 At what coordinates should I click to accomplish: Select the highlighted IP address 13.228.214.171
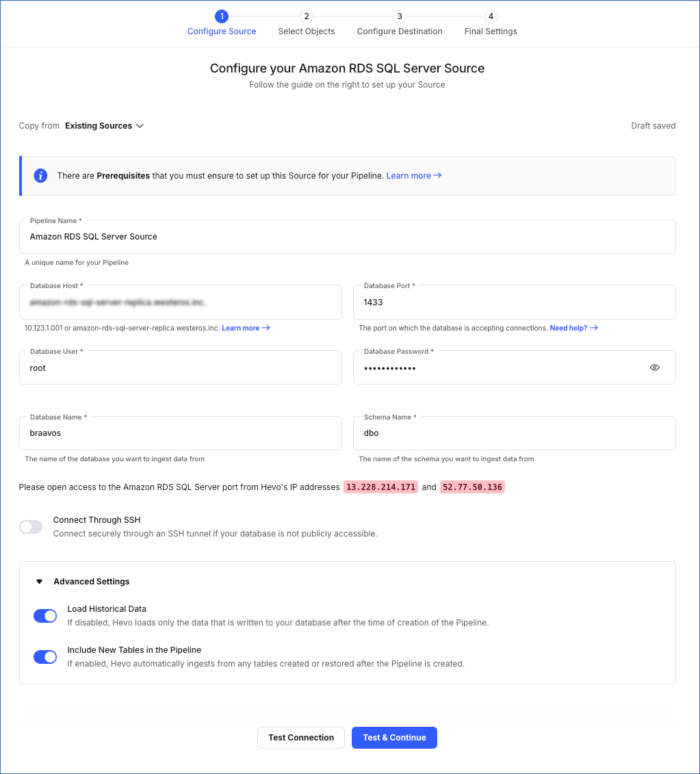point(380,487)
